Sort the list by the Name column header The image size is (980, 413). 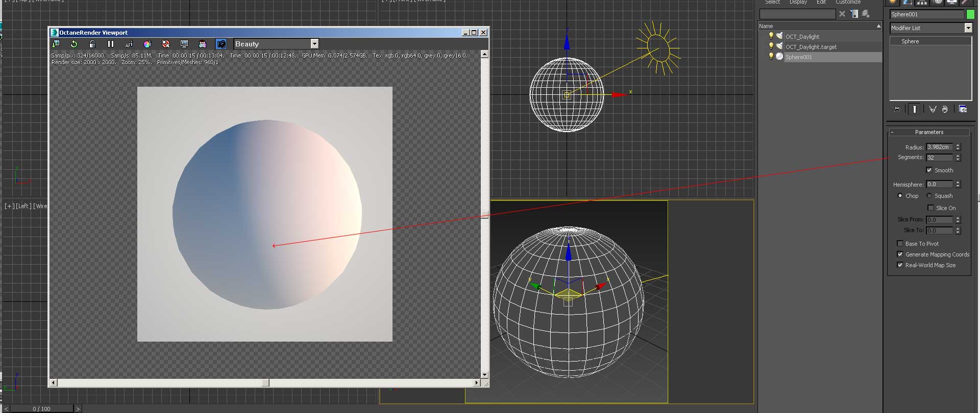point(820,26)
